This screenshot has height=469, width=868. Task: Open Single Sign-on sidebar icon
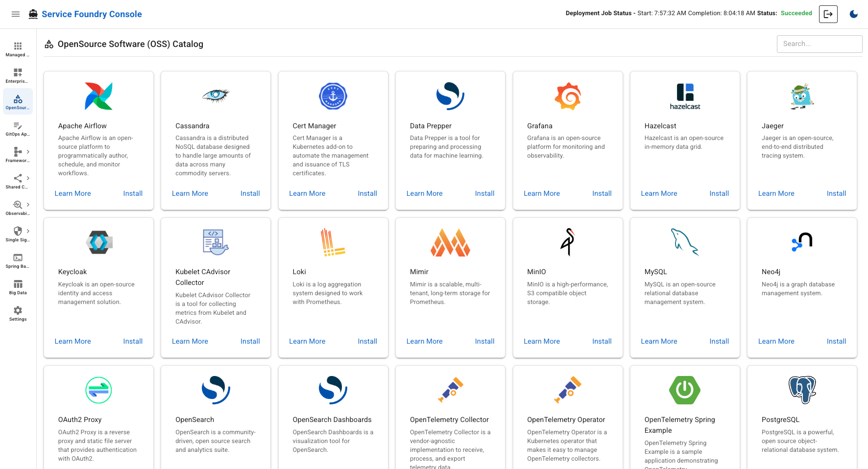(18, 231)
